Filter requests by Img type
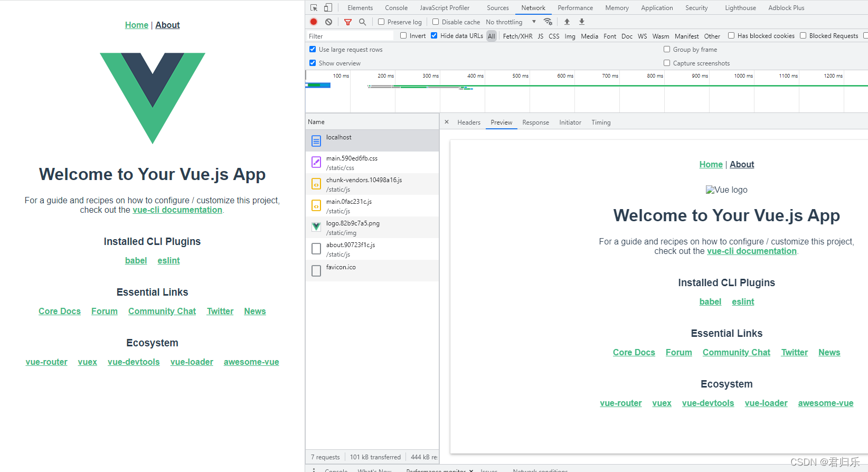This screenshot has width=868, height=472. [x=570, y=36]
